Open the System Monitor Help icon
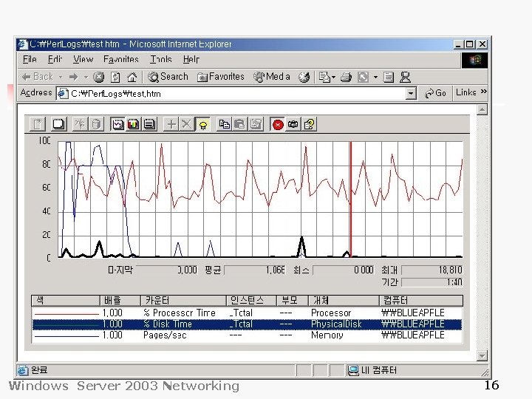The height and width of the screenshot is (399, 532). pos(309,124)
